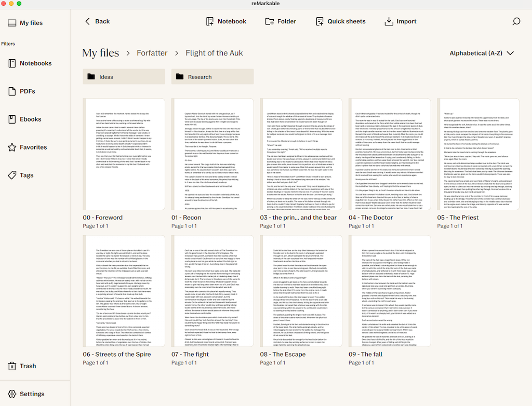Expand the Alphabetical (A-Z) sort dropdown
Screen dimensions: 532x406
(481, 53)
